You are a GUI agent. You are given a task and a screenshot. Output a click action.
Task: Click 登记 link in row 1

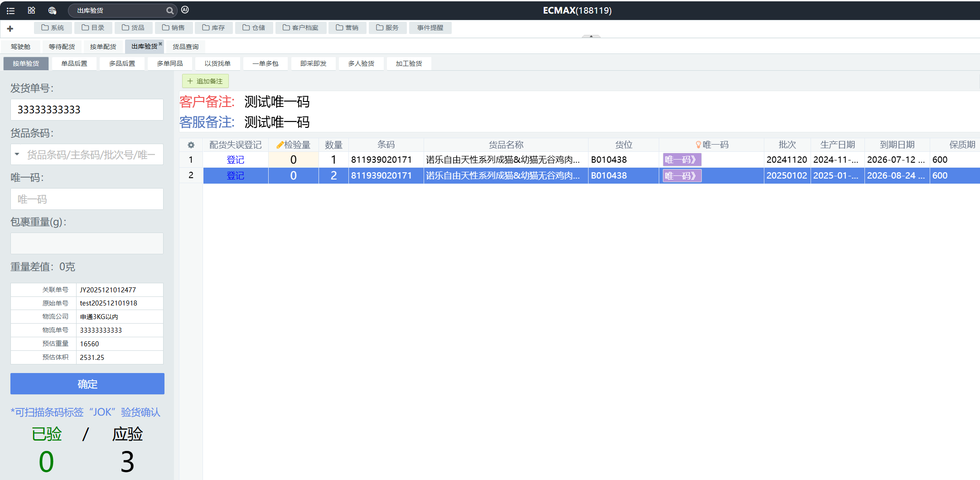coord(236,160)
